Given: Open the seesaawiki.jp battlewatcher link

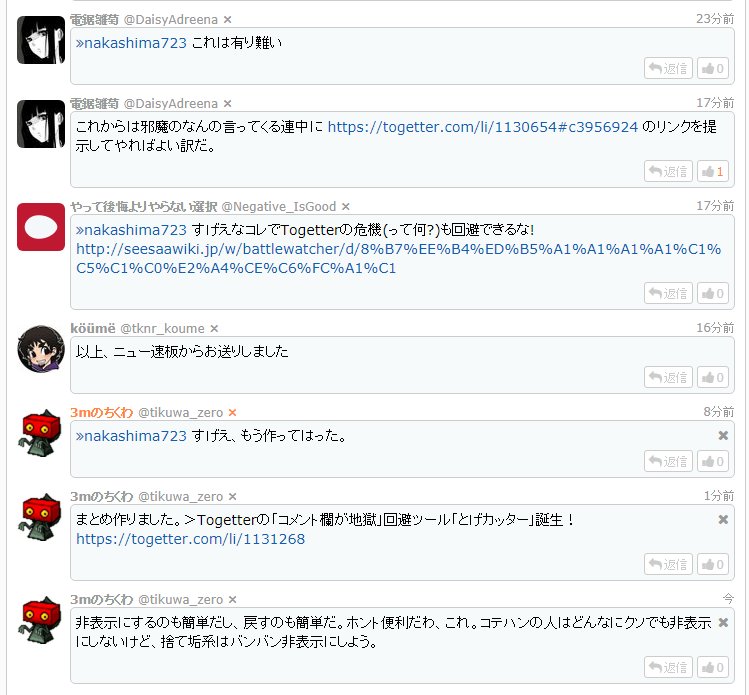Looking at the screenshot, I should [x=398, y=259].
